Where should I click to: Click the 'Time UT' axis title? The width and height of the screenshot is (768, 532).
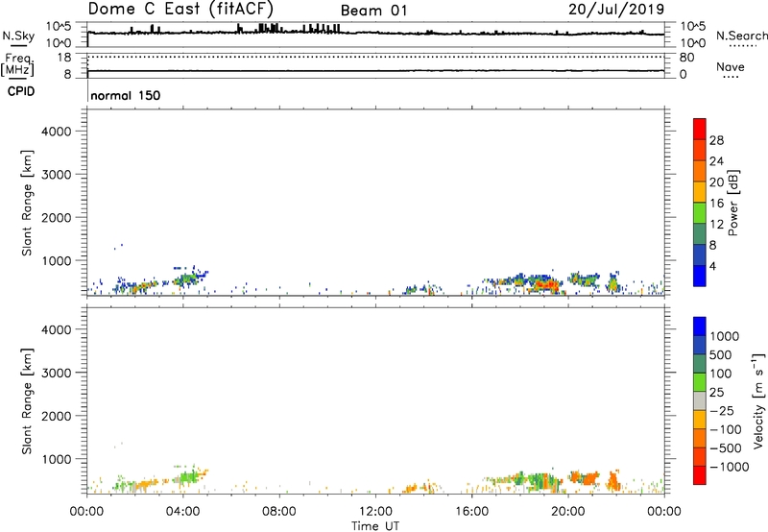375,526
